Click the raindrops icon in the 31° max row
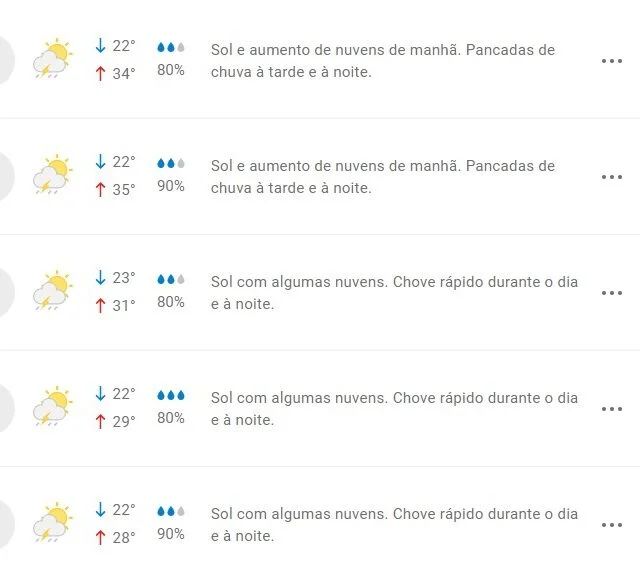This screenshot has width=640, height=572. pos(171,279)
